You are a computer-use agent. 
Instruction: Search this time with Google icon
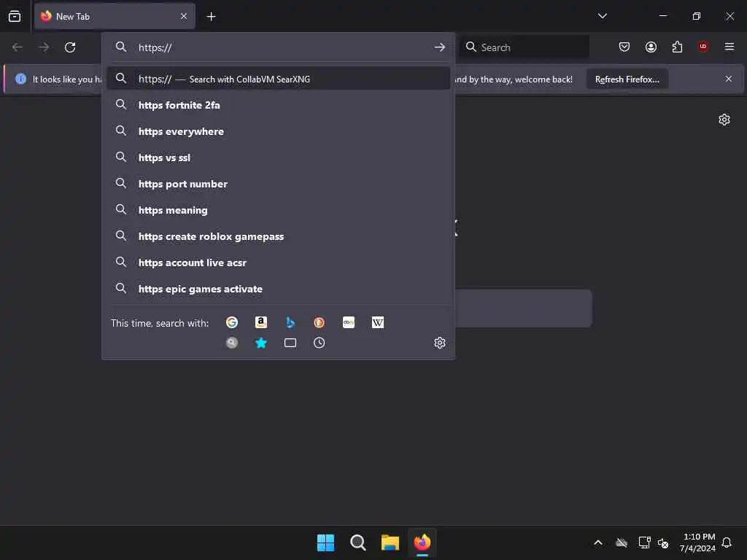231,322
